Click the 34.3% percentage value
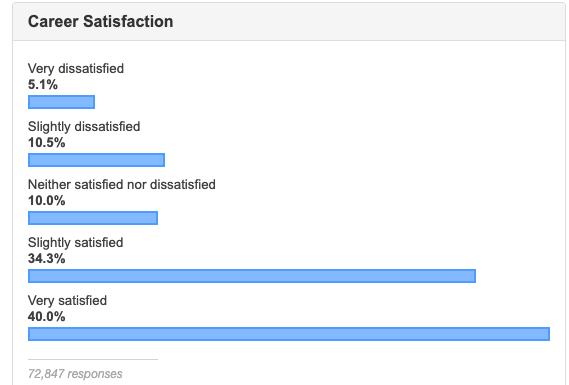The image size is (569, 385). (x=46, y=259)
